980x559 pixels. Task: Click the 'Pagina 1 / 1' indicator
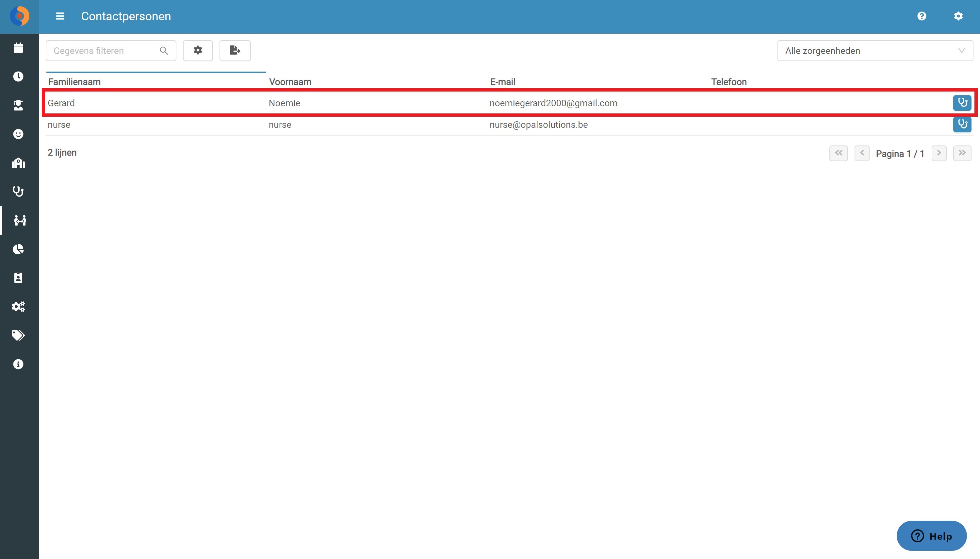point(900,154)
